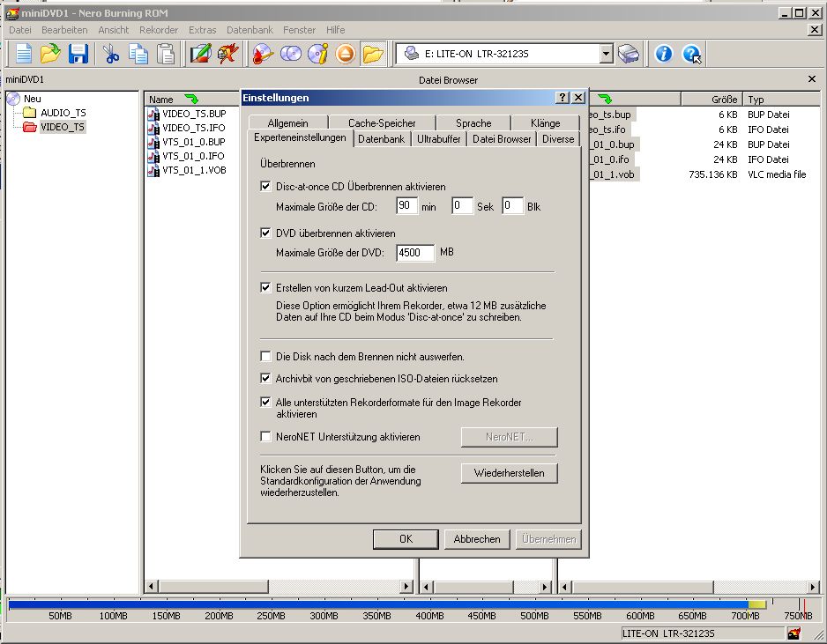Switch to the Diverse tab
This screenshot has width=827, height=644.
[558, 139]
